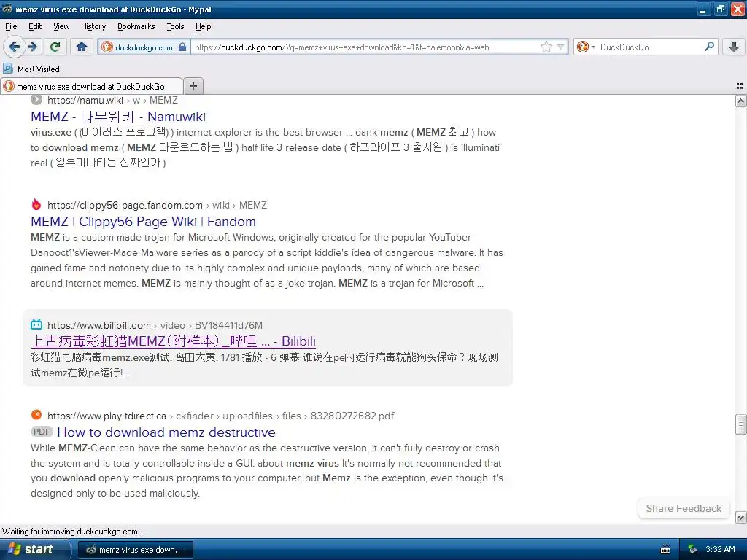
Task: Open the Help menu
Action: coord(203,26)
